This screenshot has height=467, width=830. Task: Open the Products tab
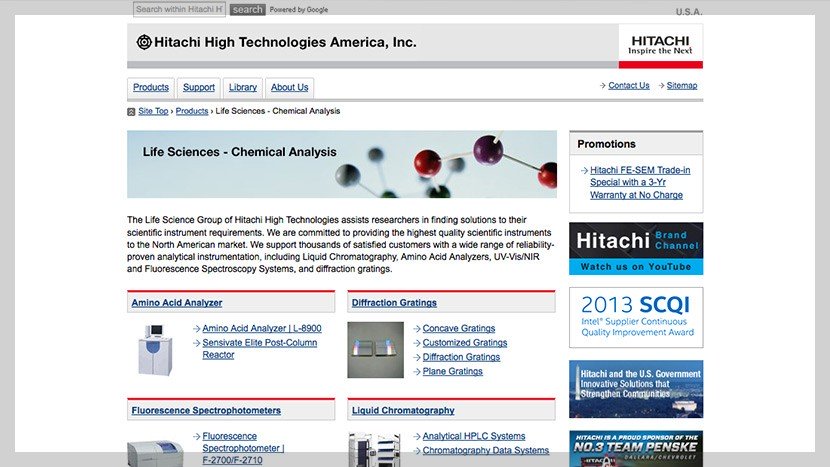pos(151,87)
